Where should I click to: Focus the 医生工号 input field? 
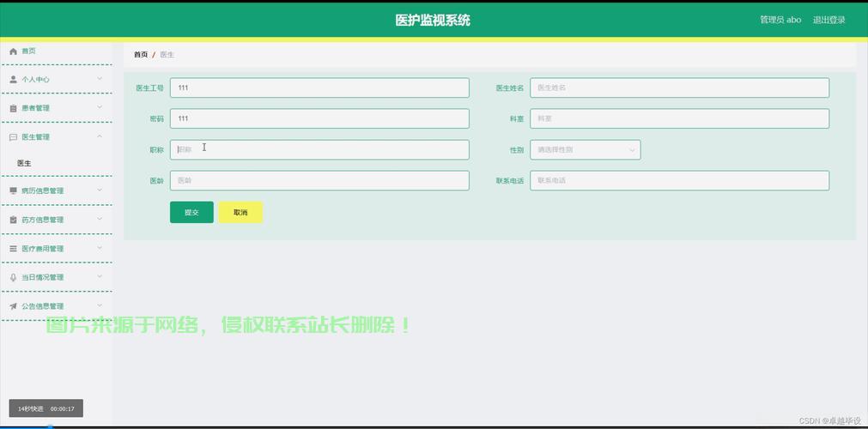pos(319,88)
